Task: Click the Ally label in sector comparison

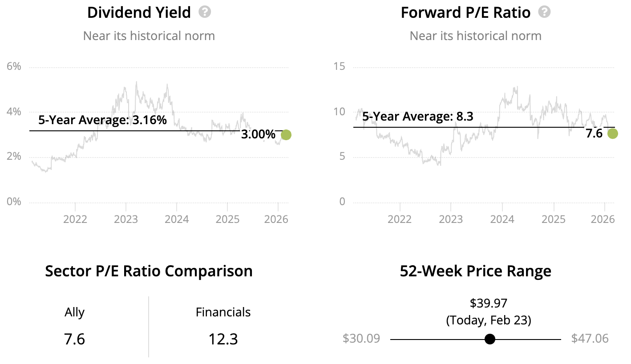Action: click(74, 312)
